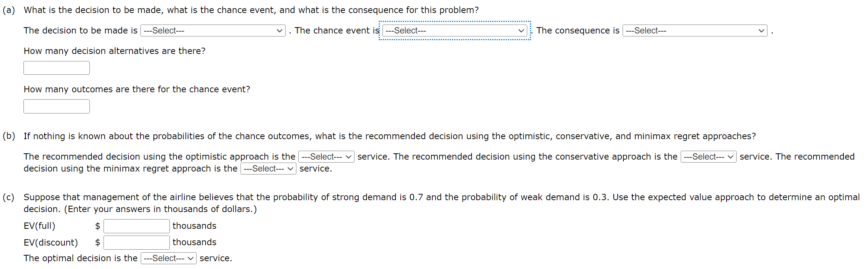The image size is (868, 269).
Task: Click 'The optimal decision is the' text
Action: point(80,258)
